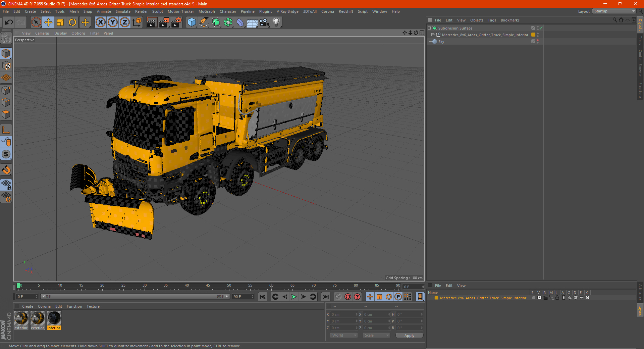644x349 pixels.
Task: Open the Render menu
Action: (141, 11)
